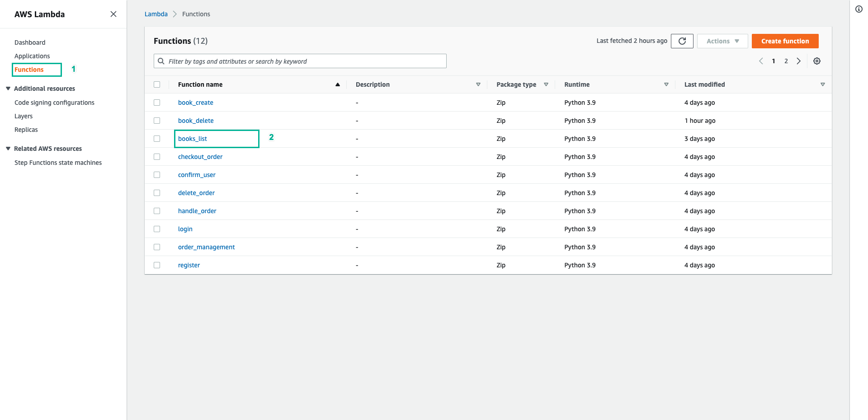Open the login function

pyautogui.click(x=185, y=229)
